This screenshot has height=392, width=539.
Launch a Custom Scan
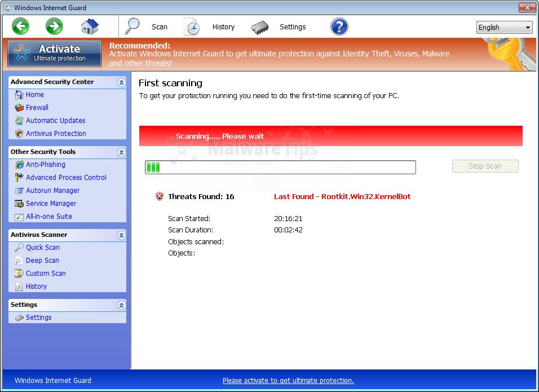(x=46, y=273)
